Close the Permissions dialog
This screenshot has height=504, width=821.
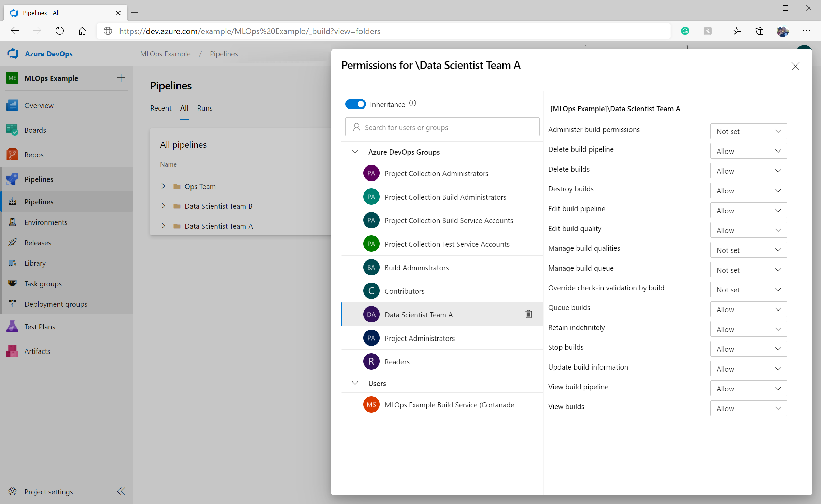click(795, 66)
